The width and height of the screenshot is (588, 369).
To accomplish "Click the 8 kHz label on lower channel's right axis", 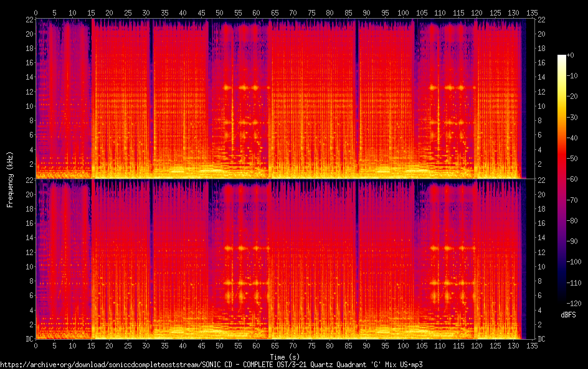I will pyautogui.click(x=540, y=281).
